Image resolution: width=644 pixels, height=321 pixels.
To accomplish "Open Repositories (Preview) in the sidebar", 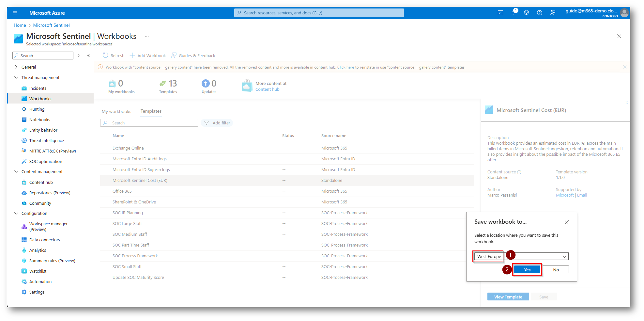I will point(50,193).
